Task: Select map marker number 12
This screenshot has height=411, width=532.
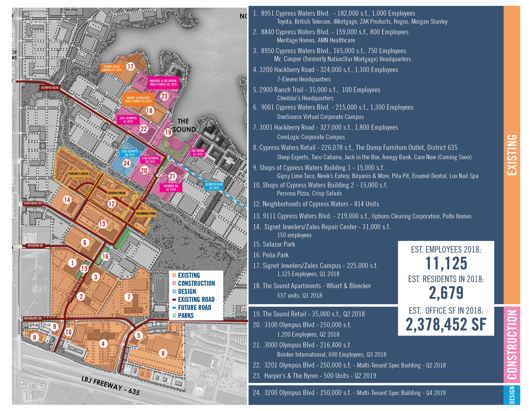Action: tap(111, 204)
